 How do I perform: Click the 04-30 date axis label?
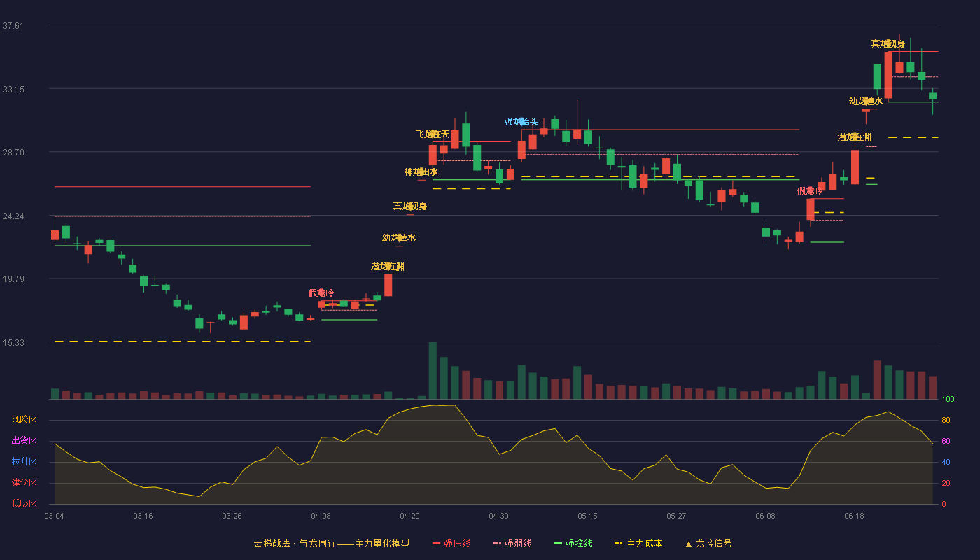pos(498,516)
